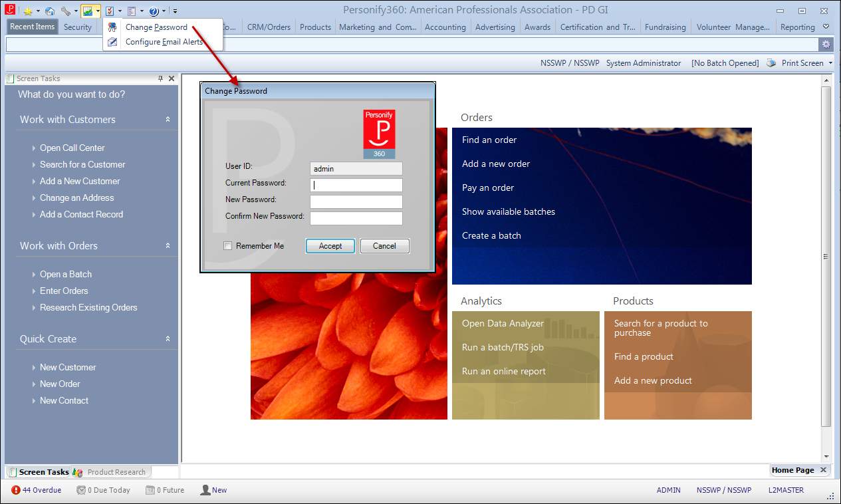
Task: Pin the Screen Tasks panel
Action: pos(160,78)
